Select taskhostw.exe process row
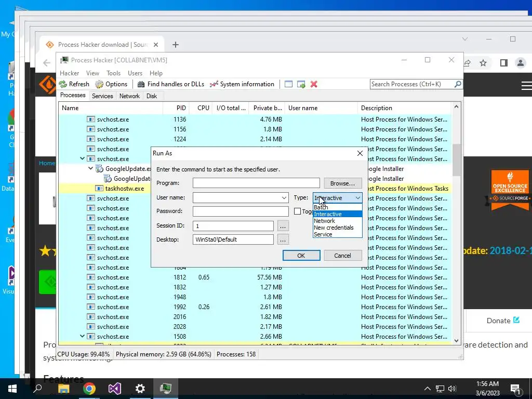The height and width of the screenshot is (399, 532). click(255, 188)
